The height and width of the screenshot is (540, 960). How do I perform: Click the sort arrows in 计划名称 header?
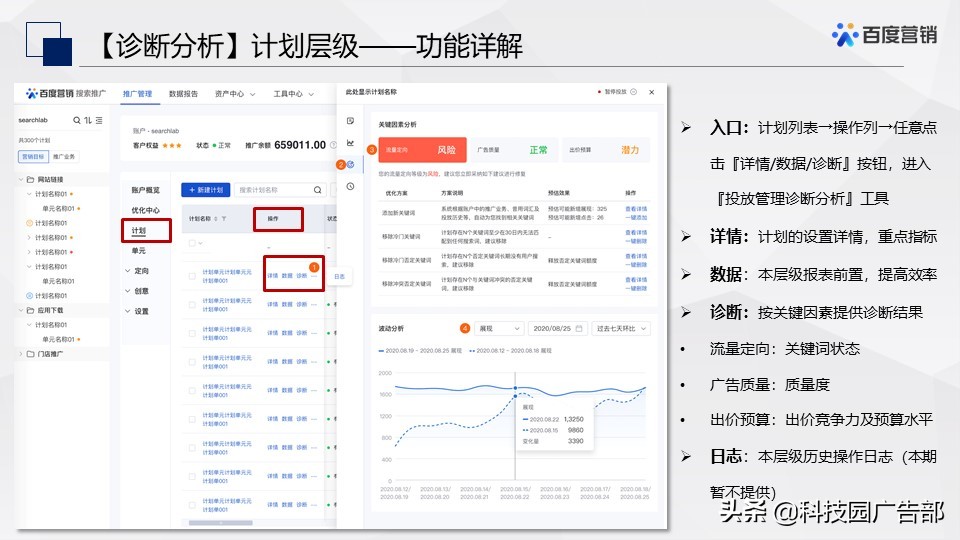pos(216,219)
